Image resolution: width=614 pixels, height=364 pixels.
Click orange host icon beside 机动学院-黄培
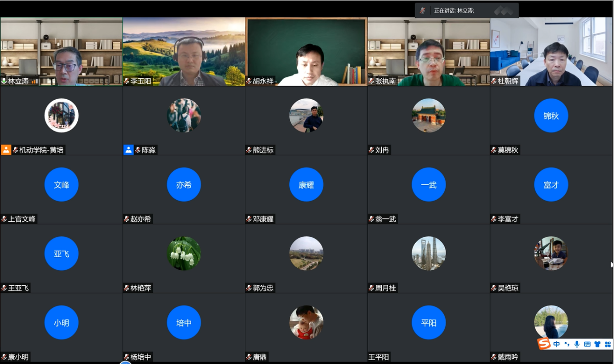click(6, 150)
